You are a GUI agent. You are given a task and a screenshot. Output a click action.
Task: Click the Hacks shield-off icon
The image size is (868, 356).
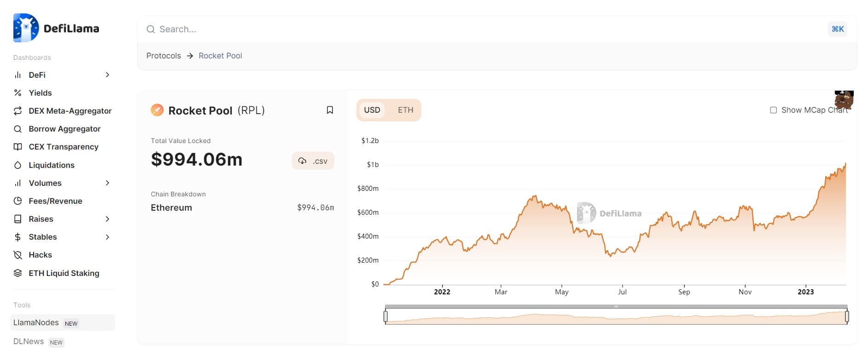(17, 255)
